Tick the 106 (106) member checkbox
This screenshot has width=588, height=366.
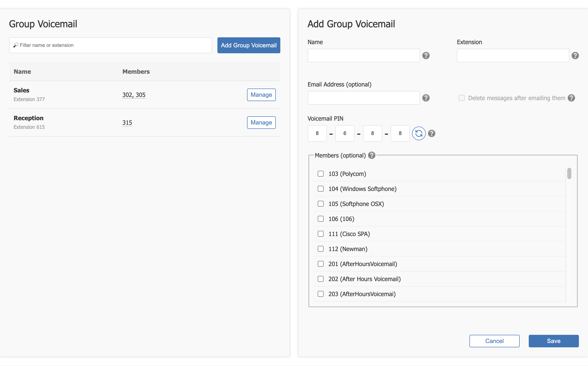(321, 219)
